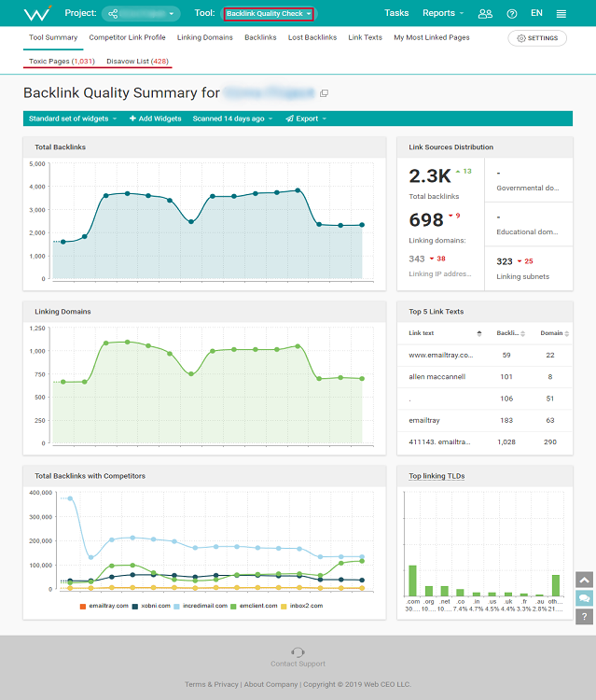Toggle incredimail.com legend light blue swatch
This screenshot has width=596, height=700.
point(176,607)
